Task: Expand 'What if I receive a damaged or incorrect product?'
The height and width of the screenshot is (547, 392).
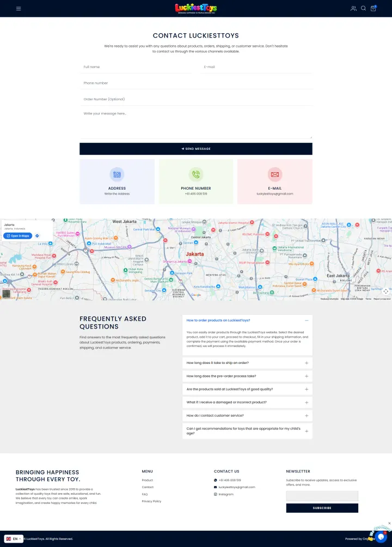Action: [x=247, y=402]
